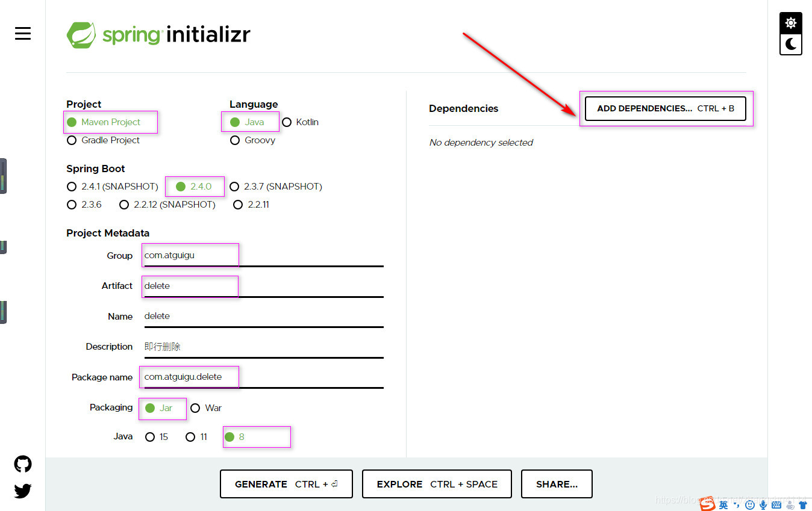Select War packaging
This screenshot has height=511, width=812.
[206, 408]
